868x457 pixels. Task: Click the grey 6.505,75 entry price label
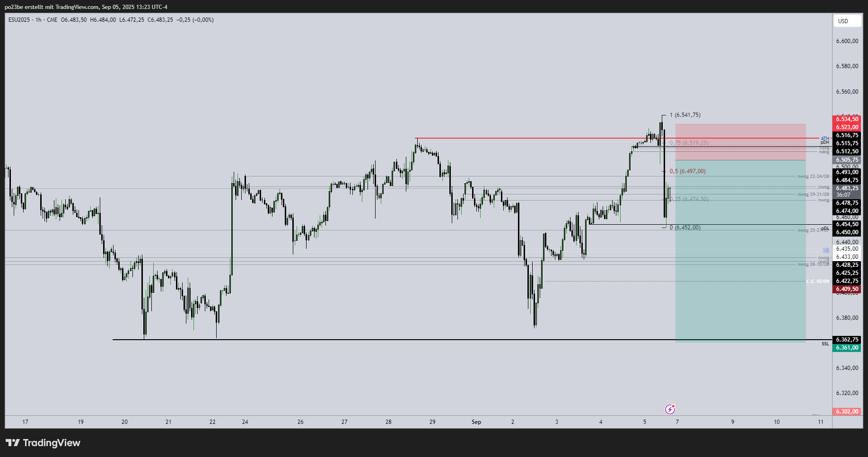click(847, 160)
